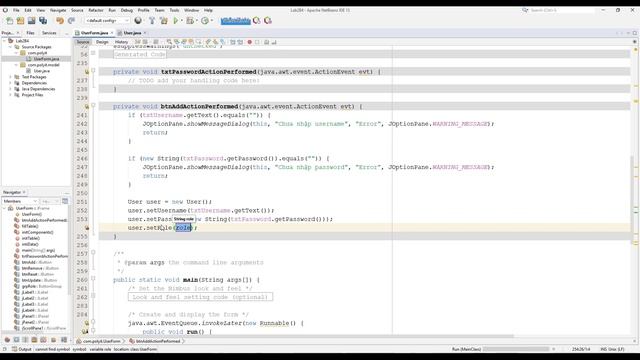The image size is (640, 360).
Task: Collapse the btnAddActionPerformed method fold
Action: (93, 105)
